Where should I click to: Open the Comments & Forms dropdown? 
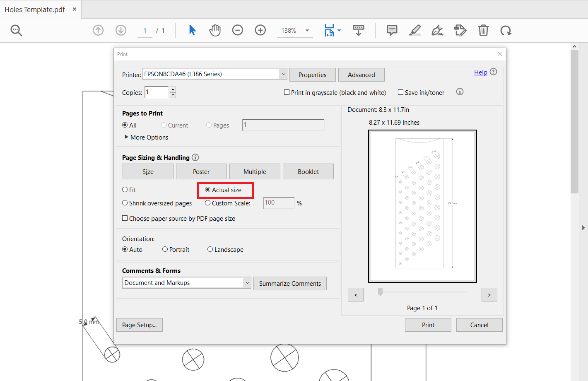click(247, 282)
